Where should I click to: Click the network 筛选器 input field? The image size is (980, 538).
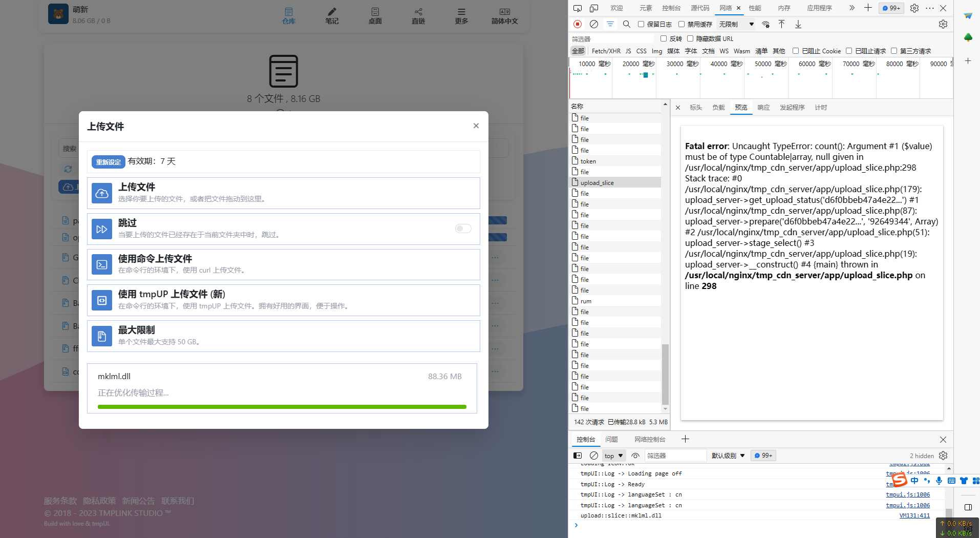612,39
